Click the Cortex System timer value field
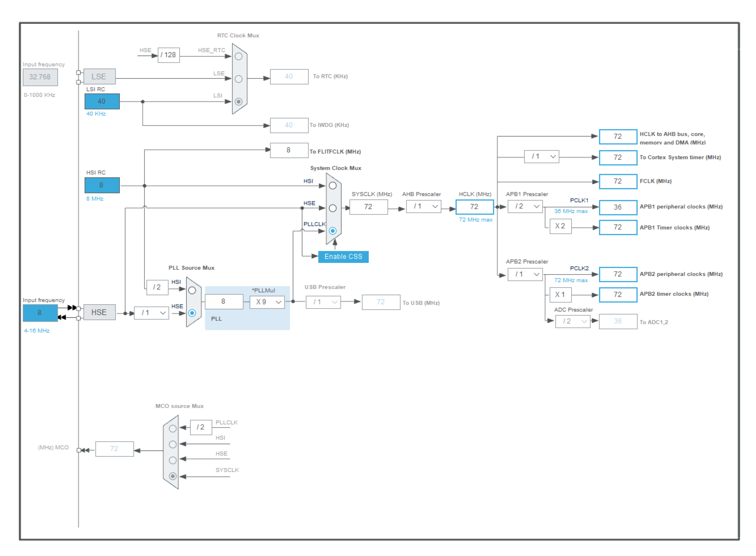 tap(618, 157)
